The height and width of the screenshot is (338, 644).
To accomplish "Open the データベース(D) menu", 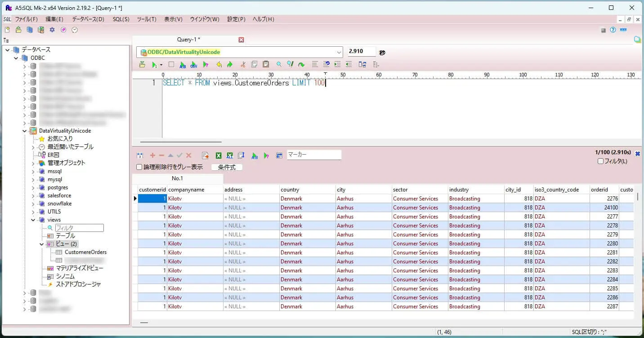I will coord(88,19).
